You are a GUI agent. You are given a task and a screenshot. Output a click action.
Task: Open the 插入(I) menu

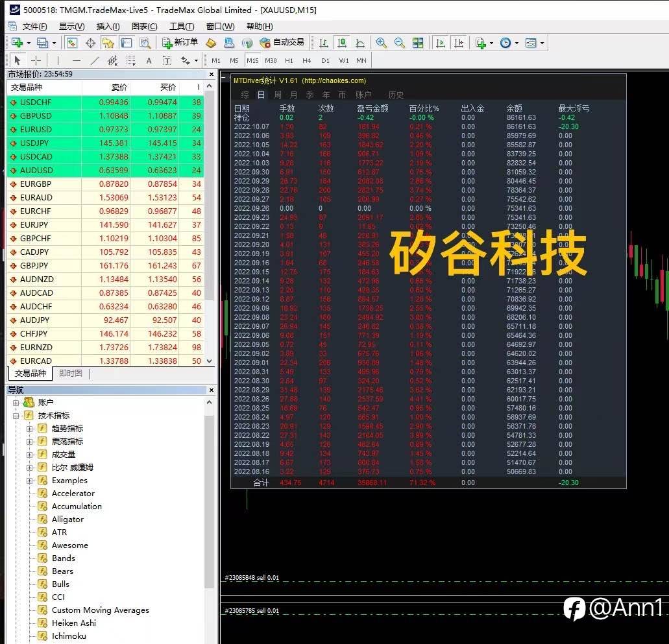[x=108, y=27]
